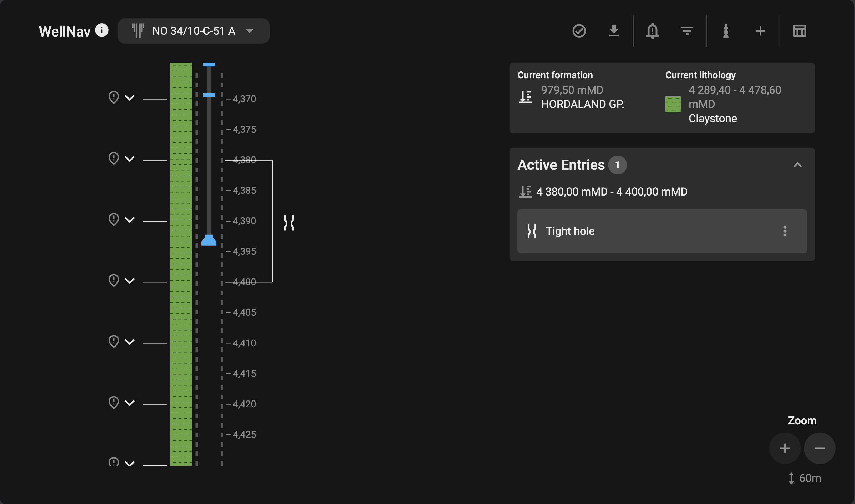The height and width of the screenshot is (504, 855).
Task: Click the download icon in toolbar
Action: tap(613, 31)
